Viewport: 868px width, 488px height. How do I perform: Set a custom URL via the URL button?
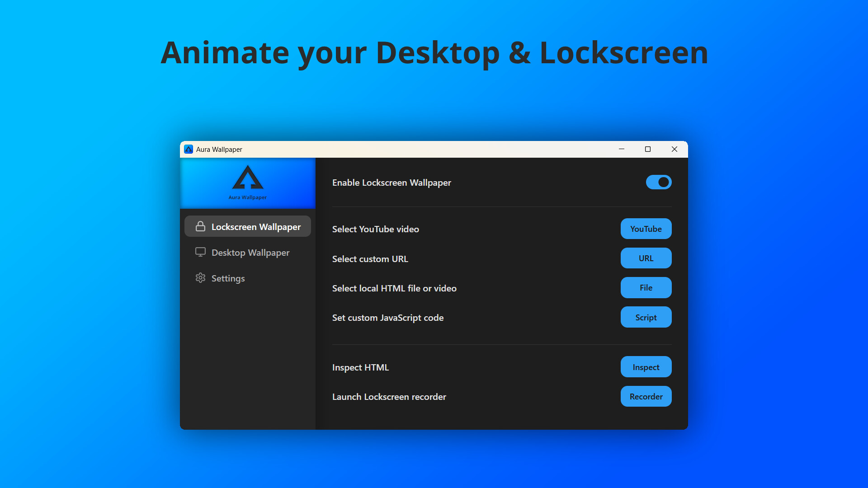point(646,258)
